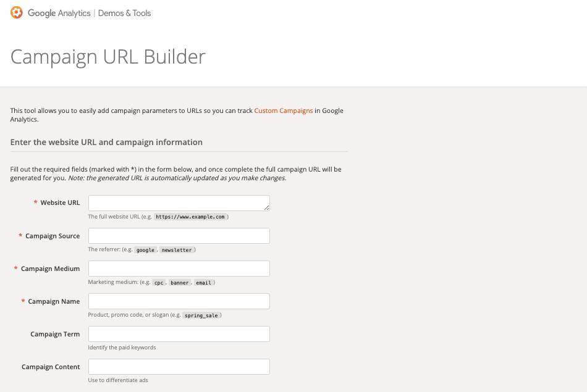The image size is (587, 392).
Task: Open the Demos & Tools page
Action: 124,13
